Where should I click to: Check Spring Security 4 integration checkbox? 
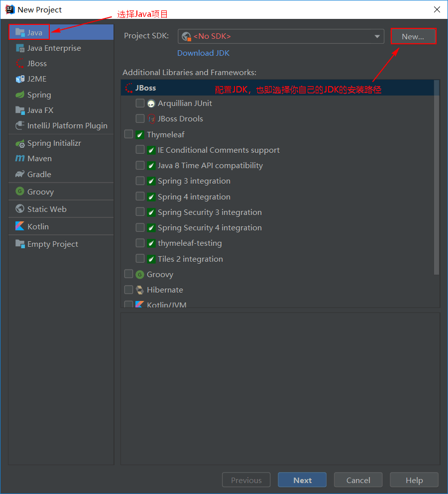140,227
